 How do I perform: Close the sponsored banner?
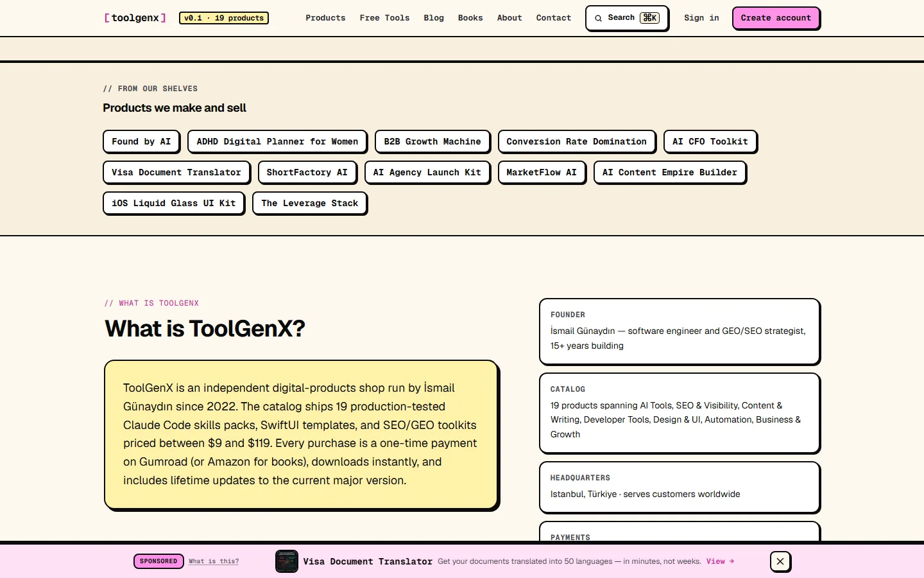[780, 561]
